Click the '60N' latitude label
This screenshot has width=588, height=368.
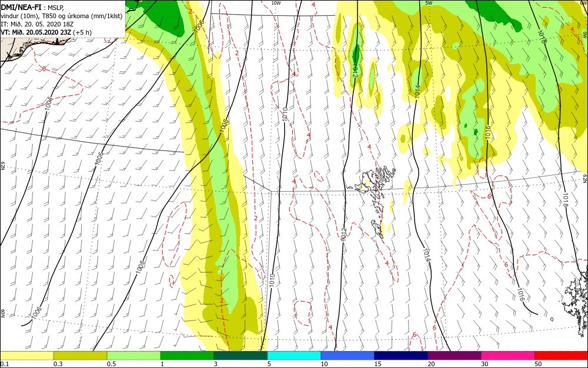(2, 313)
